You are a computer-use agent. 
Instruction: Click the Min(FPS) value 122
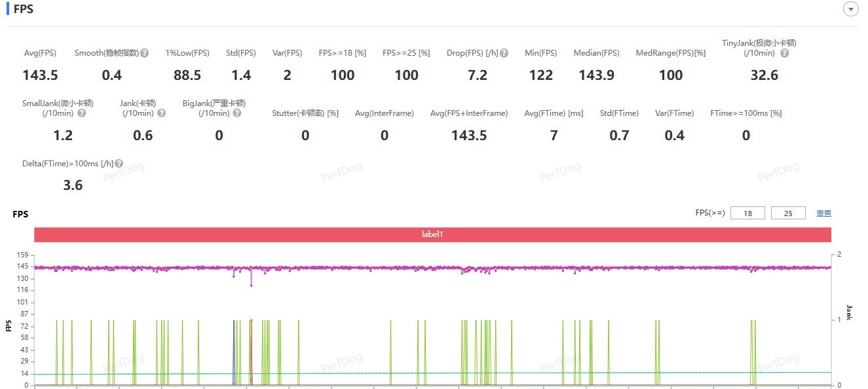click(540, 75)
